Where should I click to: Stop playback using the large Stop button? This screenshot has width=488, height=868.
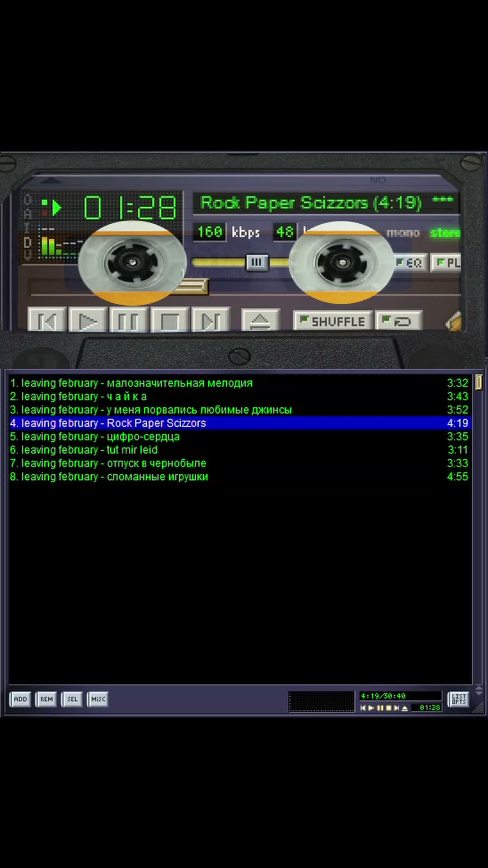coord(169,321)
